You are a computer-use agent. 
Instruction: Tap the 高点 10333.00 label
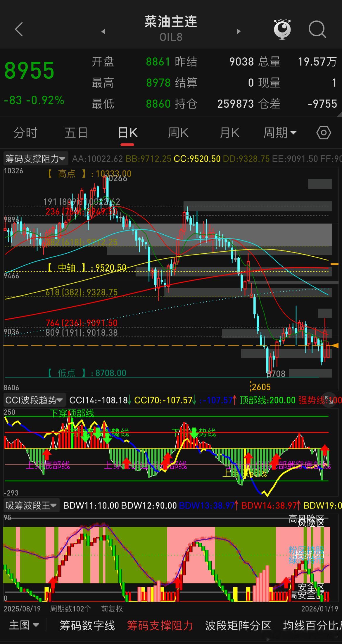pyautogui.click(x=89, y=174)
